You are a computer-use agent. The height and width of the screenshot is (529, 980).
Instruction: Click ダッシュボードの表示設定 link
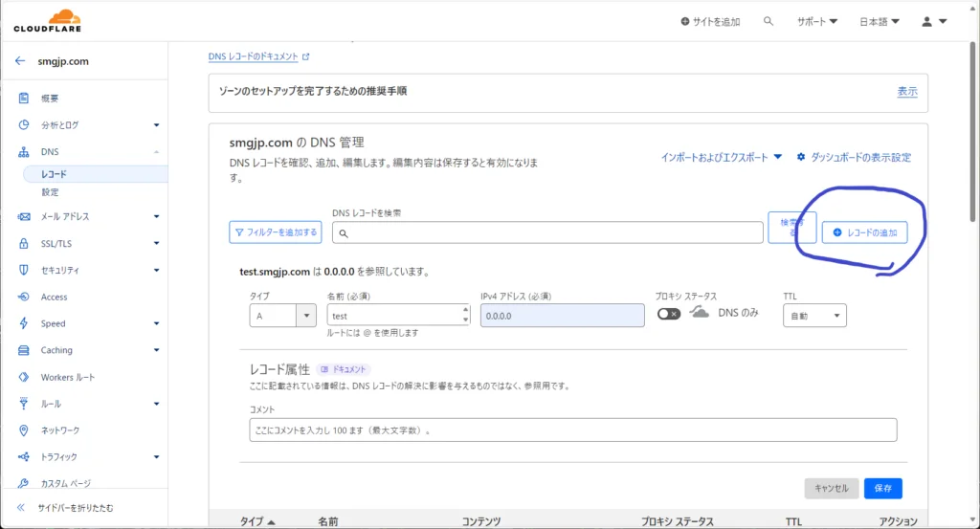pyautogui.click(x=860, y=158)
